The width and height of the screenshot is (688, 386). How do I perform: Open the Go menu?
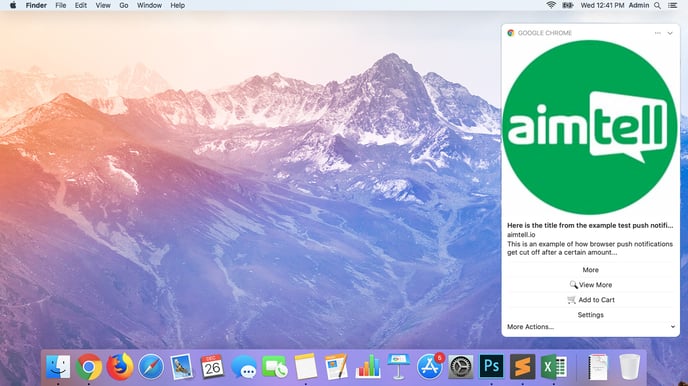point(124,5)
